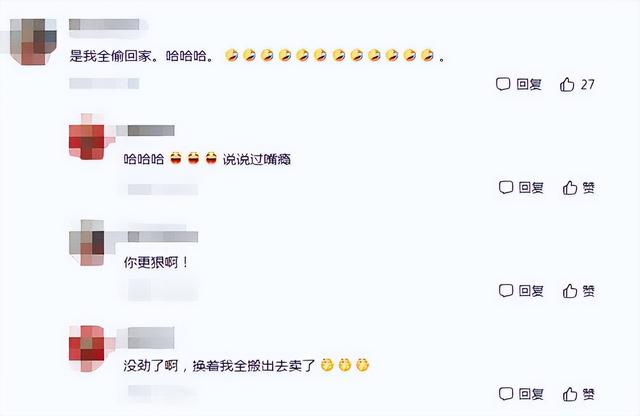Click '赞' label on '你更狠啊' comment
The image size is (640, 416).
click(588, 291)
